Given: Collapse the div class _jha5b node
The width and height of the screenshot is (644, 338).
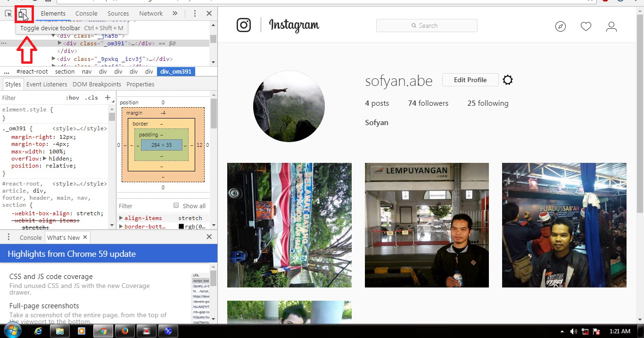Looking at the screenshot, I should point(53,35).
